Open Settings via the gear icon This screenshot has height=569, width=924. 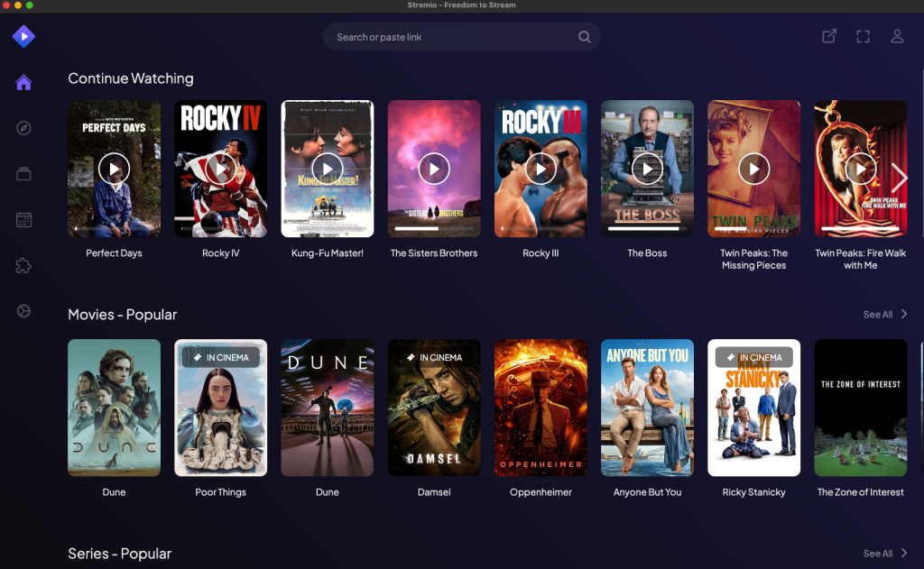pyautogui.click(x=23, y=310)
